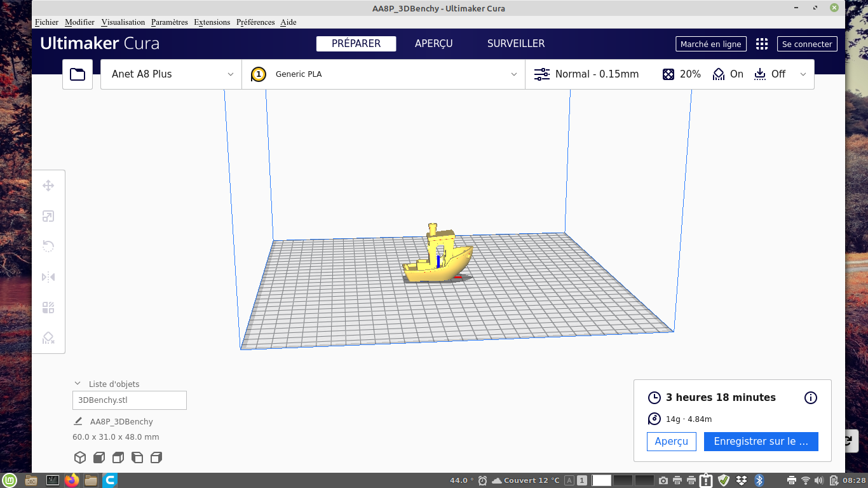Open the Bluetooth tray icon
Image resolution: width=868 pixels, height=488 pixels.
(x=759, y=480)
